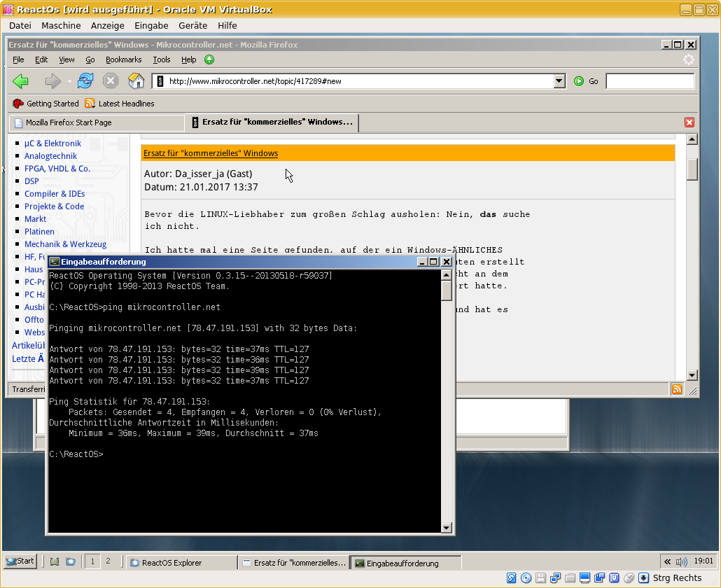Open the Compiler & IDEs link
The height and width of the screenshot is (588, 721).
click(x=55, y=194)
